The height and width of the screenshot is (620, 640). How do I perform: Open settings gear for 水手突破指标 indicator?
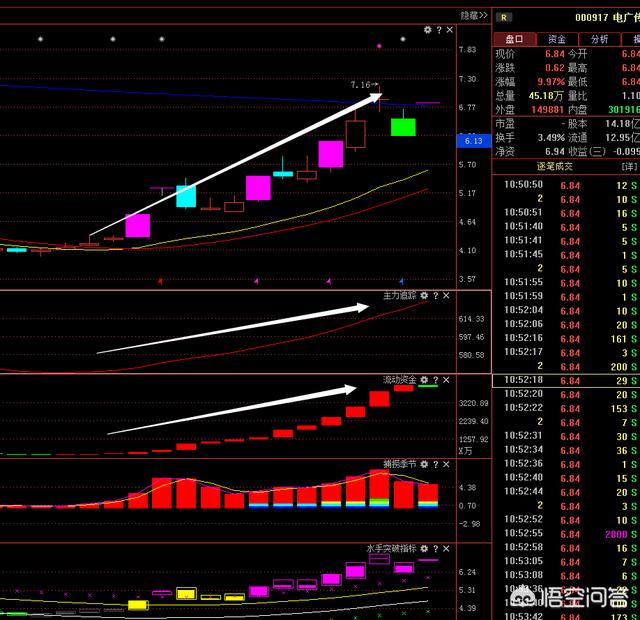425,549
